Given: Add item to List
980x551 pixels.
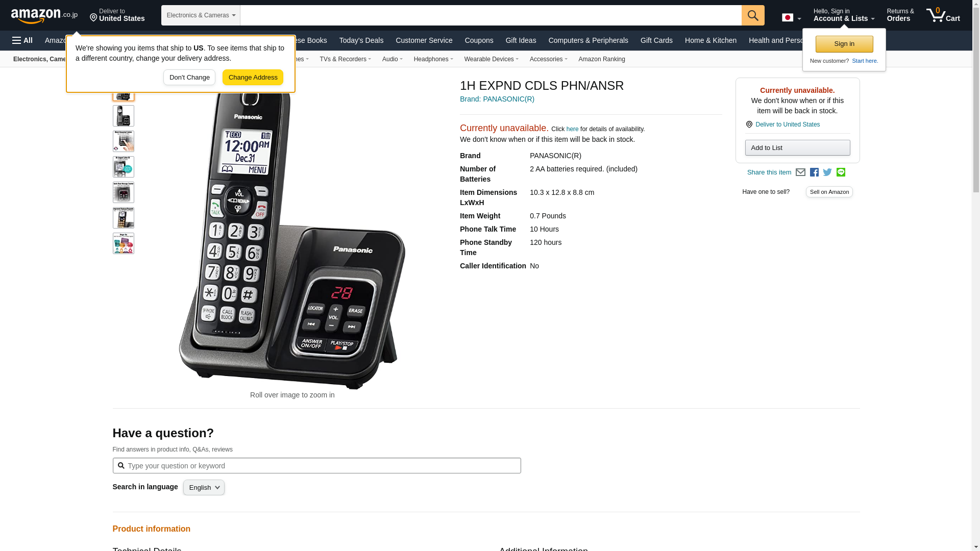Looking at the screenshot, I should 797,148.
